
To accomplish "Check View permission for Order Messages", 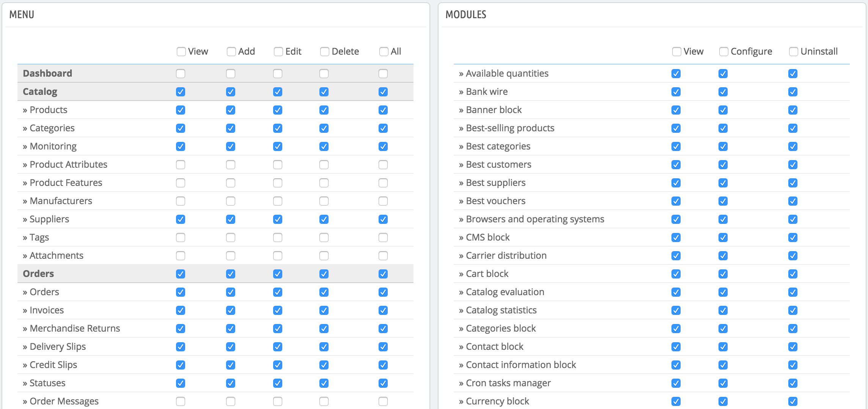I will tap(181, 401).
